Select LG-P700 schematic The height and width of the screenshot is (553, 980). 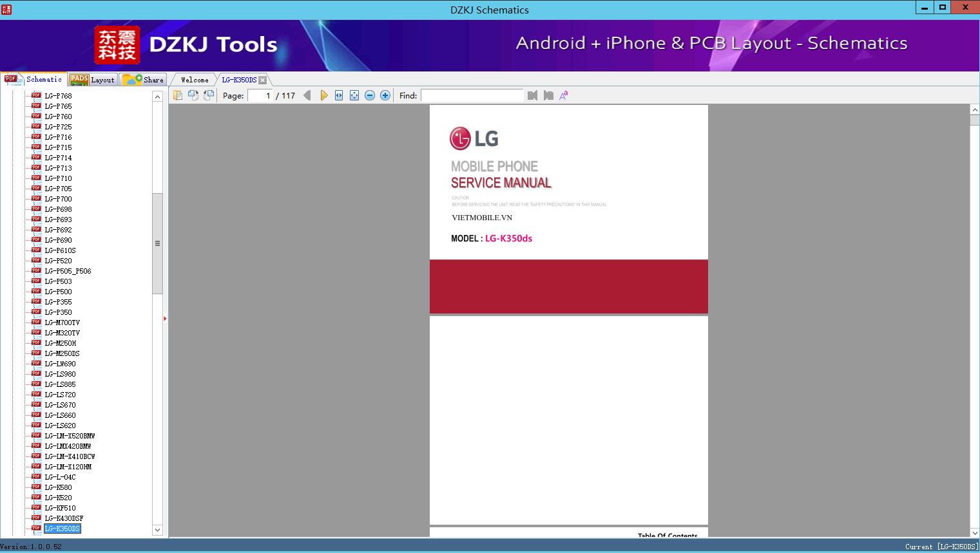click(58, 199)
